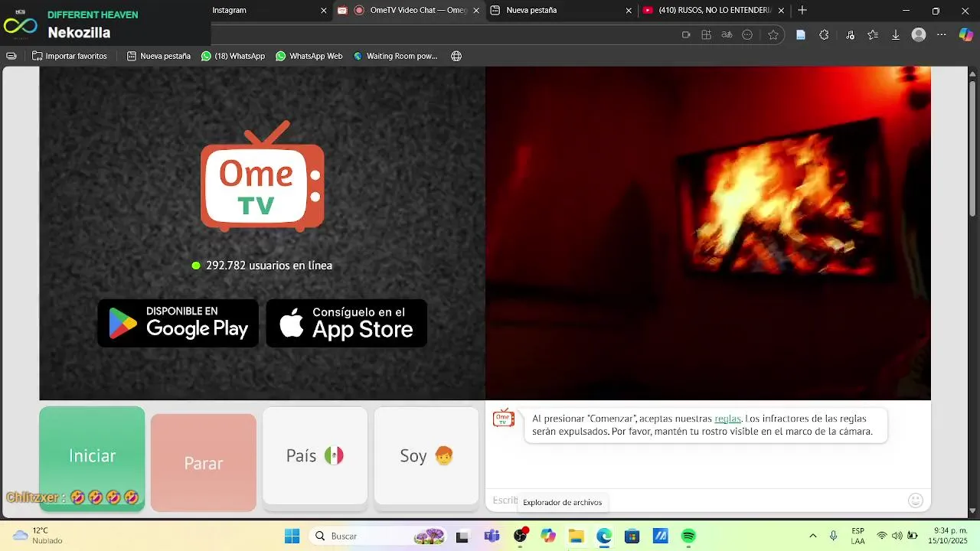Open the Soy gender selector
This screenshot has height=551, width=980.
pos(426,456)
